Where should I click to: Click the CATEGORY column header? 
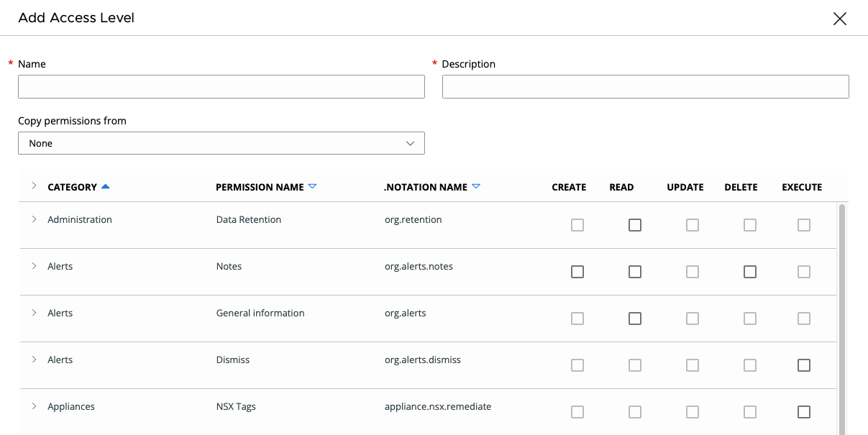click(x=72, y=187)
